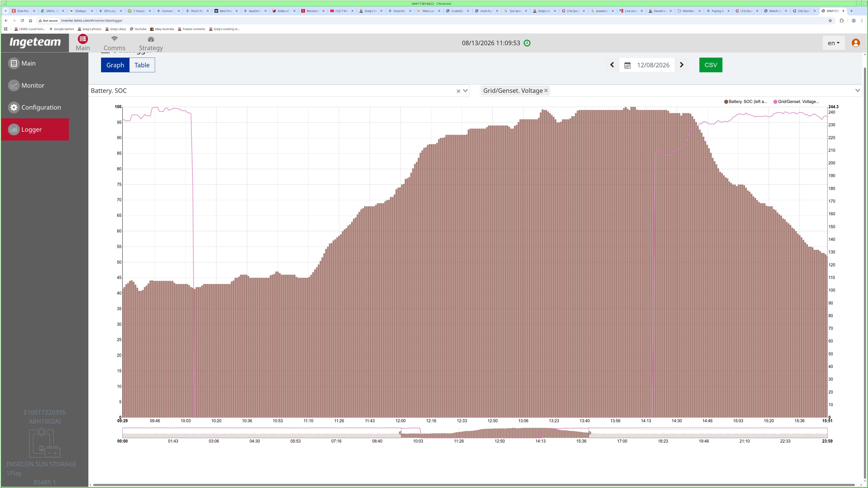Click the right range selector handle
This screenshot has height=488, width=868.
(x=589, y=433)
